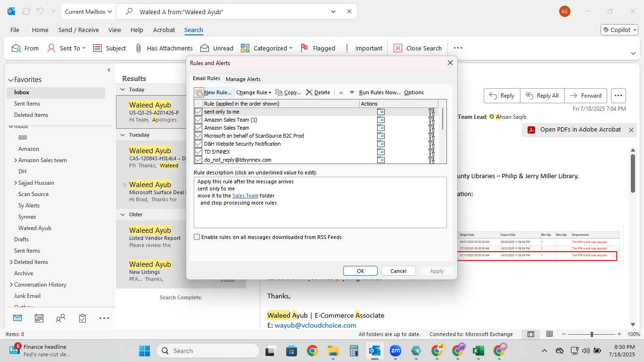Viewport: 644px width, 362px height.
Task: Open Calculator from the taskbar
Action: click(x=354, y=351)
